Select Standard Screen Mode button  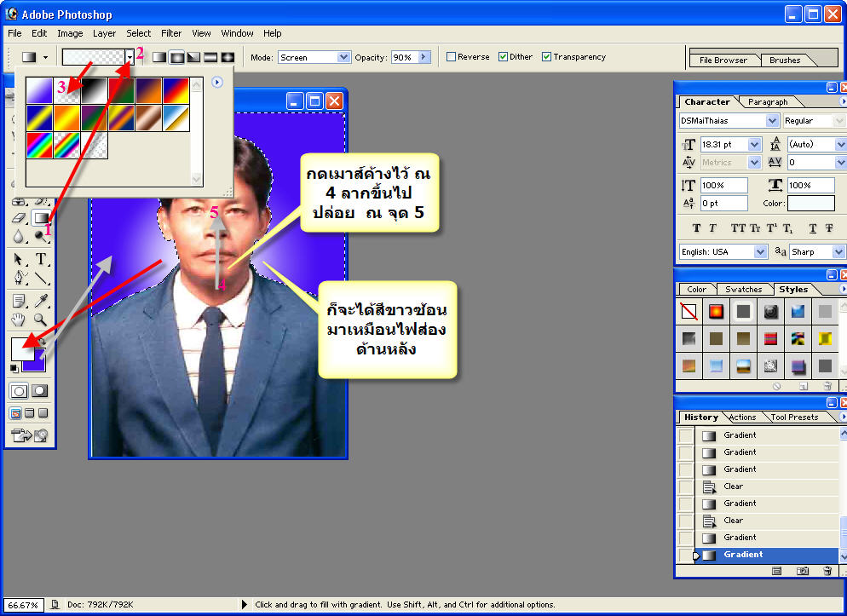[16, 413]
